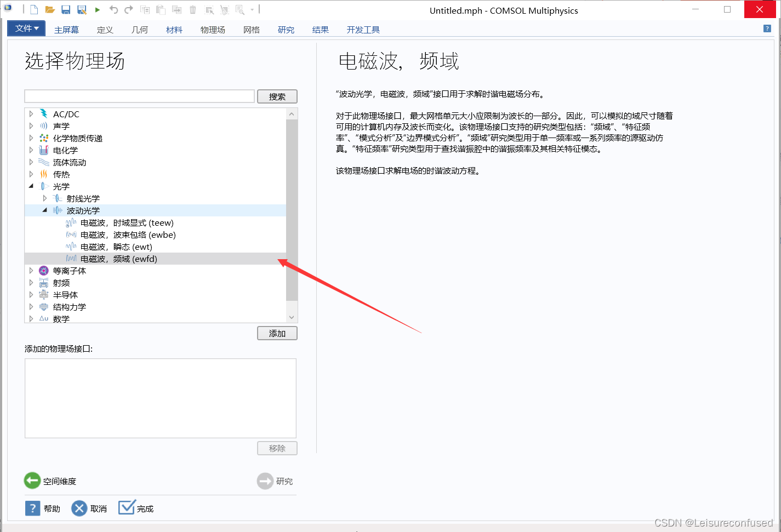Viewport: 781px width, 532px height.
Task: Click the Delete trash can icon
Action: [x=193, y=10]
